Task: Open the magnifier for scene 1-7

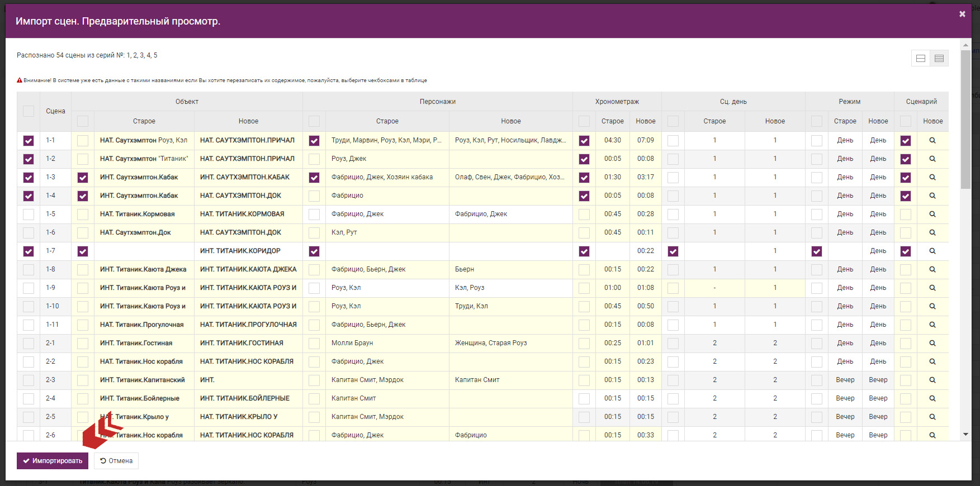Action: (x=932, y=251)
